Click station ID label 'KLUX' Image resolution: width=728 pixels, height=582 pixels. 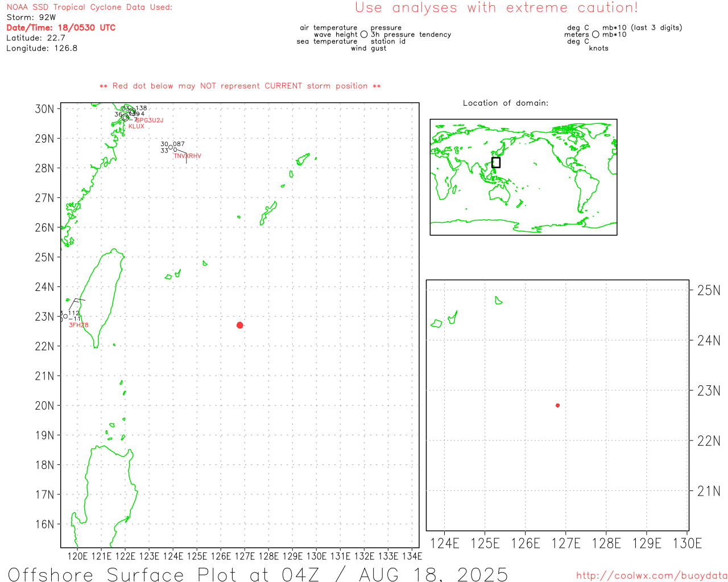point(136,126)
